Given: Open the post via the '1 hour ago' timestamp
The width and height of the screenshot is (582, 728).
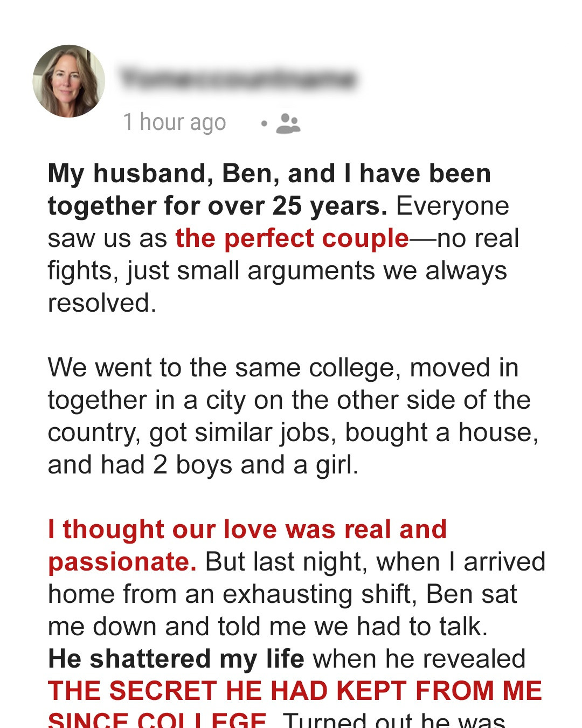Looking at the screenshot, I should 175,122.
